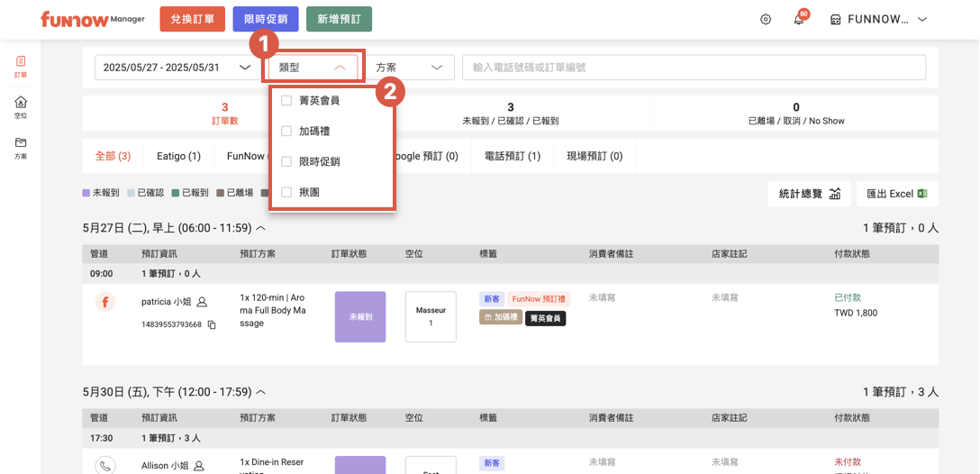
Task: Collapse the 類型 dropdown
Action: [313, 68]
